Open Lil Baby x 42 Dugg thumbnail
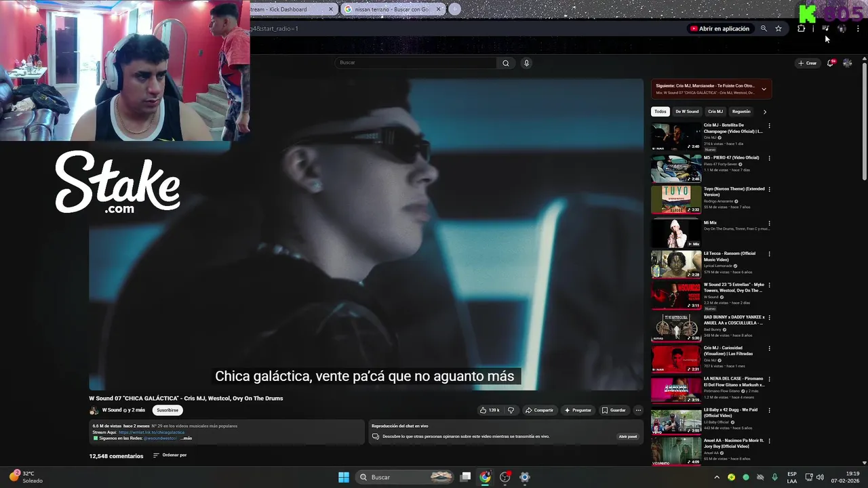868x488 pixels. click(676, 422)
